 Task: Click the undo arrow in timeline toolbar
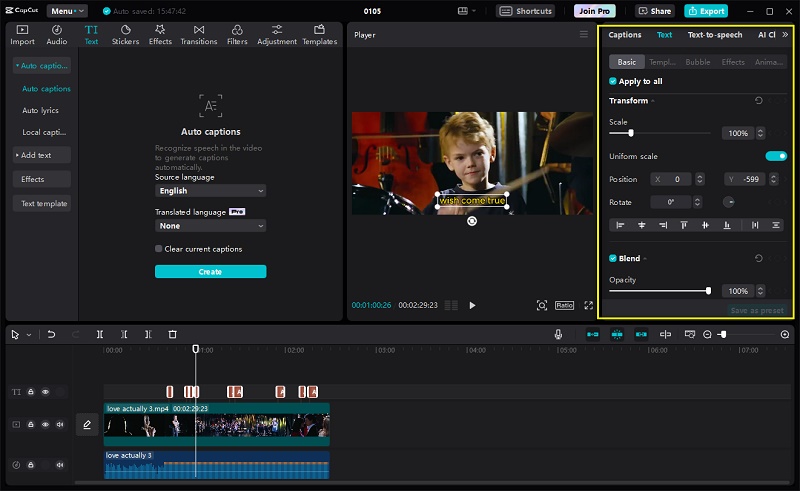tap(51, 334)
